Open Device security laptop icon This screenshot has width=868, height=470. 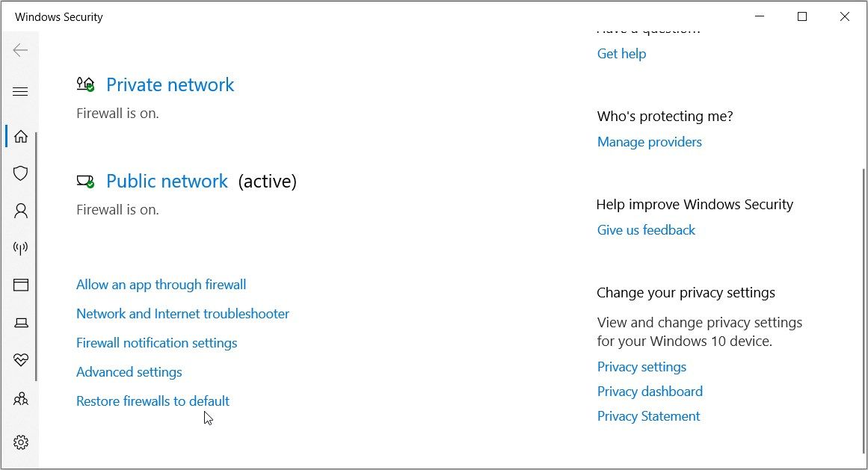pyautogui.click(x=21, y=323)
